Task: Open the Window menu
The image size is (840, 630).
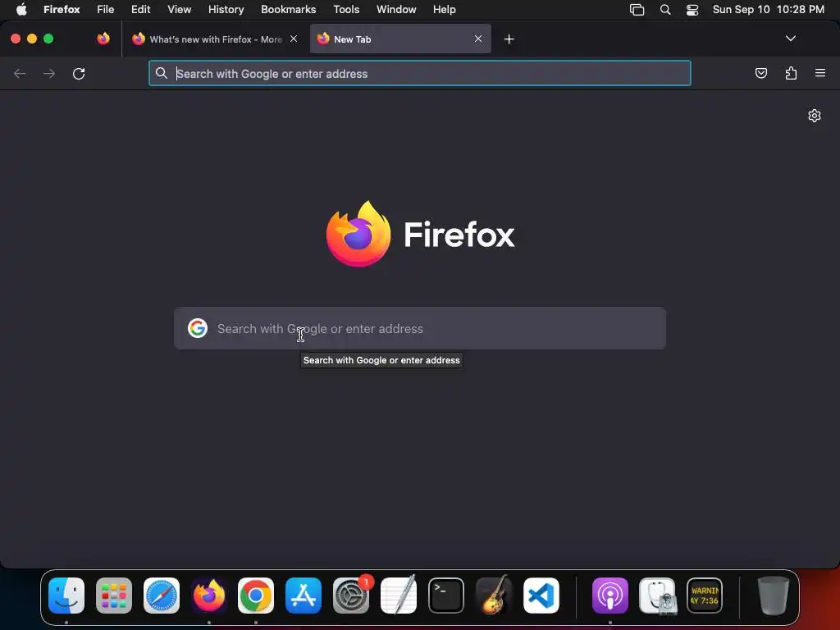Action: click(x=396, y=9)
